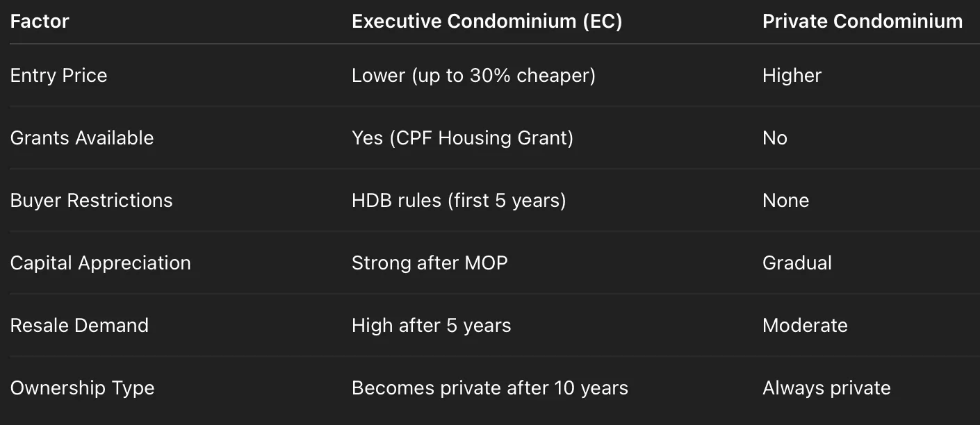
Task: Select the 'None' cell
Action: (x=785, y=200)
